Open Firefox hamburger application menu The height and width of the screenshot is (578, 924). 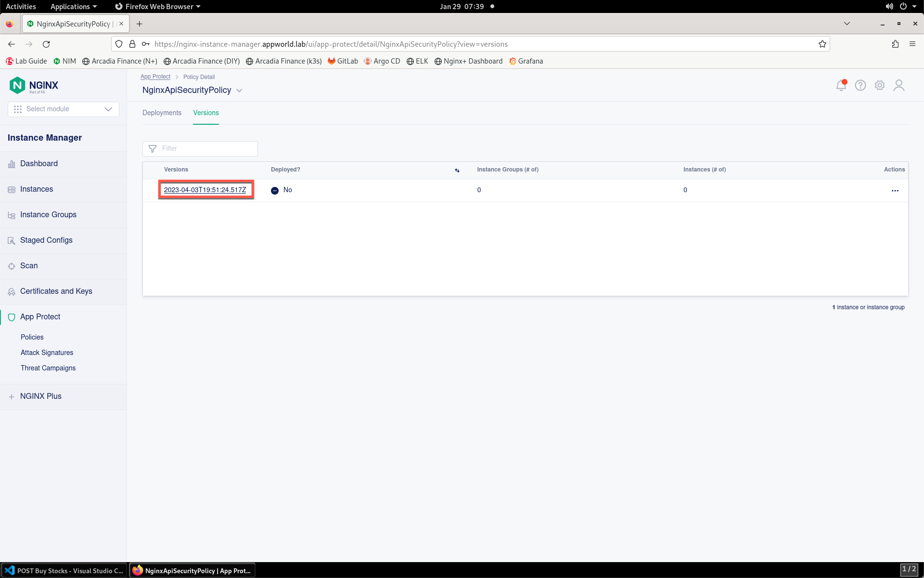(912, 44)
